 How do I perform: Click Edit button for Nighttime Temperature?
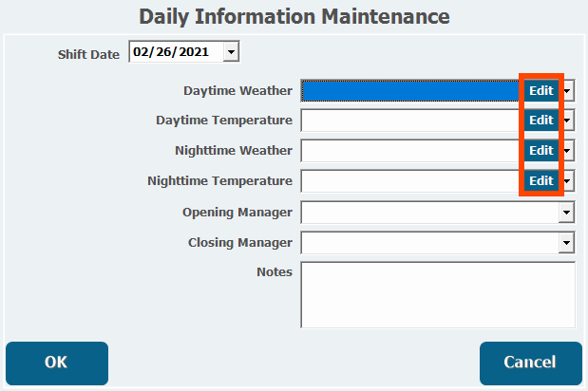pyautogui.click(x=541, y=181)
